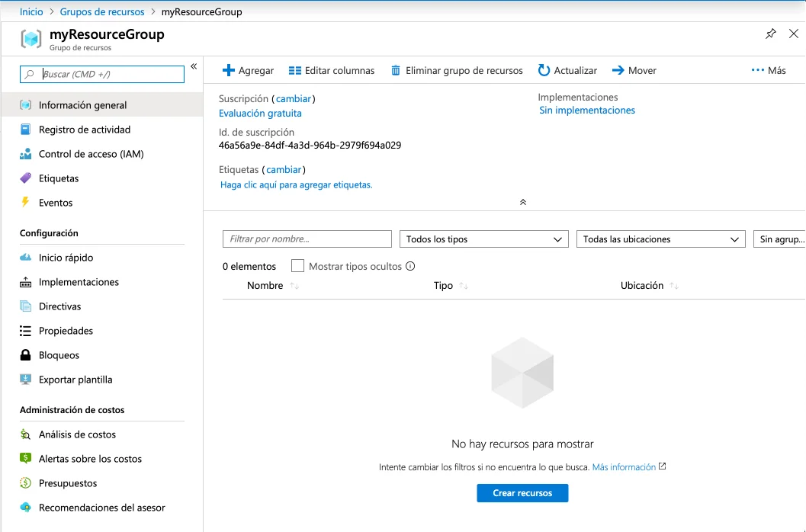Click the Crear recursos button
Screen dimensions: 806x532
(x=522, y=493)
